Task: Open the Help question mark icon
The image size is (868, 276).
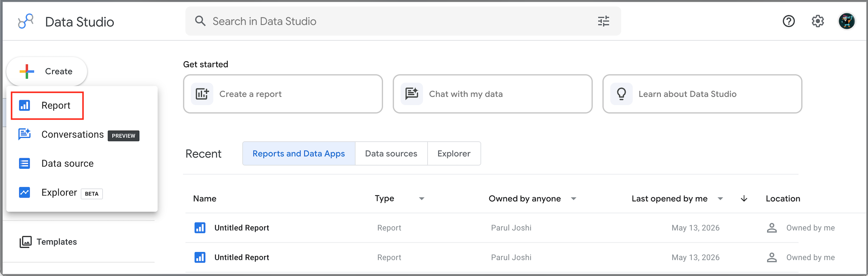Action: 789,21
